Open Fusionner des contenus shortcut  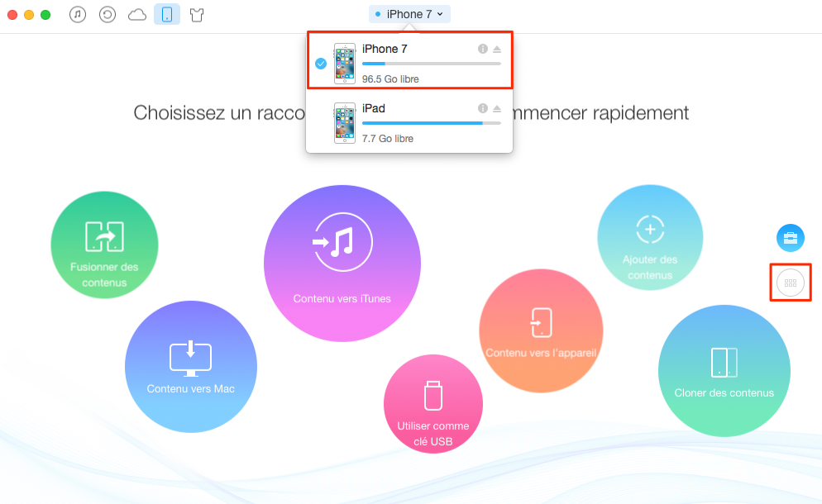click(104, 245)
